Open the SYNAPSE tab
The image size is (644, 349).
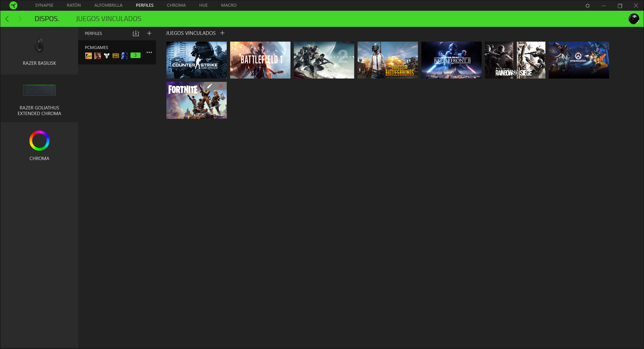[44, 5]
